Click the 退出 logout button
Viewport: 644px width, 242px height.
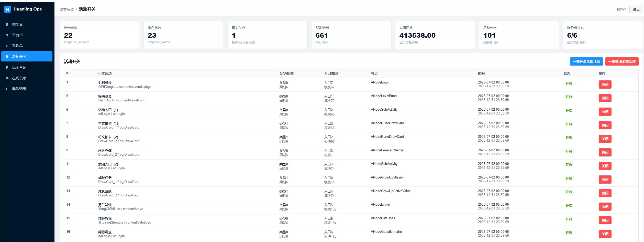[x=636, y=9]
